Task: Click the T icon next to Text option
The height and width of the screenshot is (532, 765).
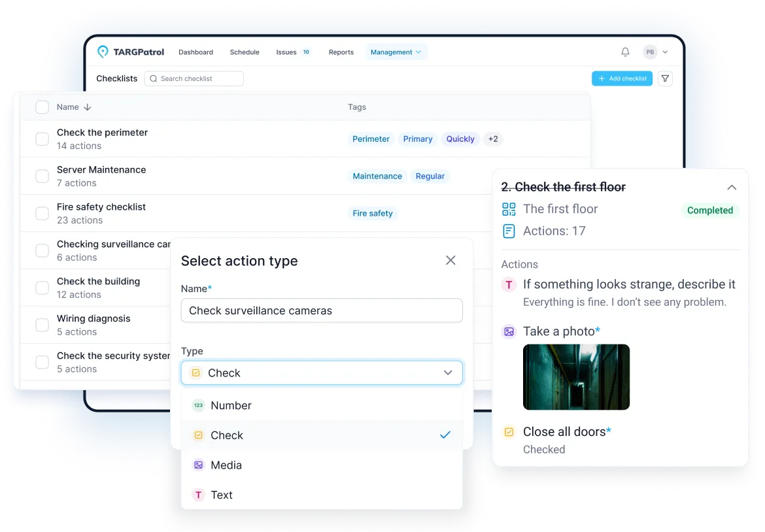Action: (198, 495)
